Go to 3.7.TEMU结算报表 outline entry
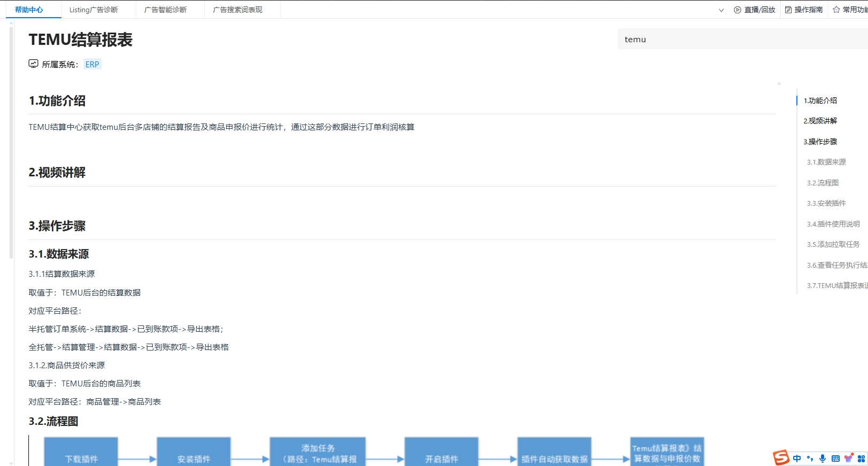The height and width of the screenshot is (466, 868). [x=837, y=285]
